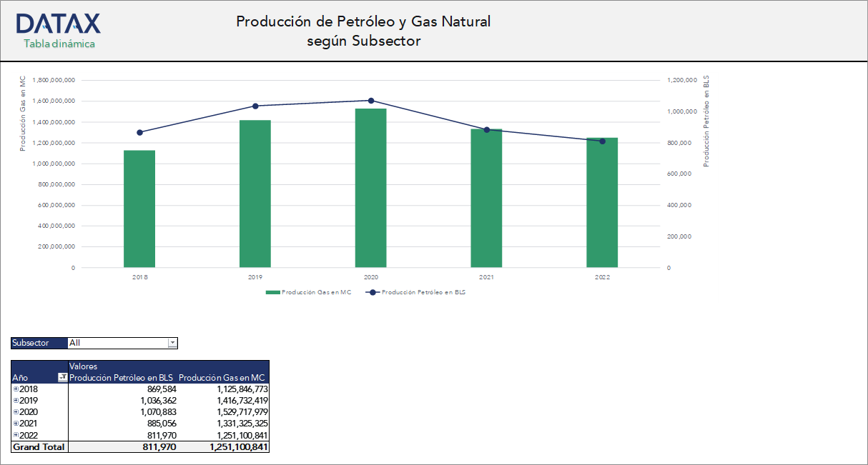Click the All value in the Subsector filter
868x465 pixels.
tap(74, 343)
